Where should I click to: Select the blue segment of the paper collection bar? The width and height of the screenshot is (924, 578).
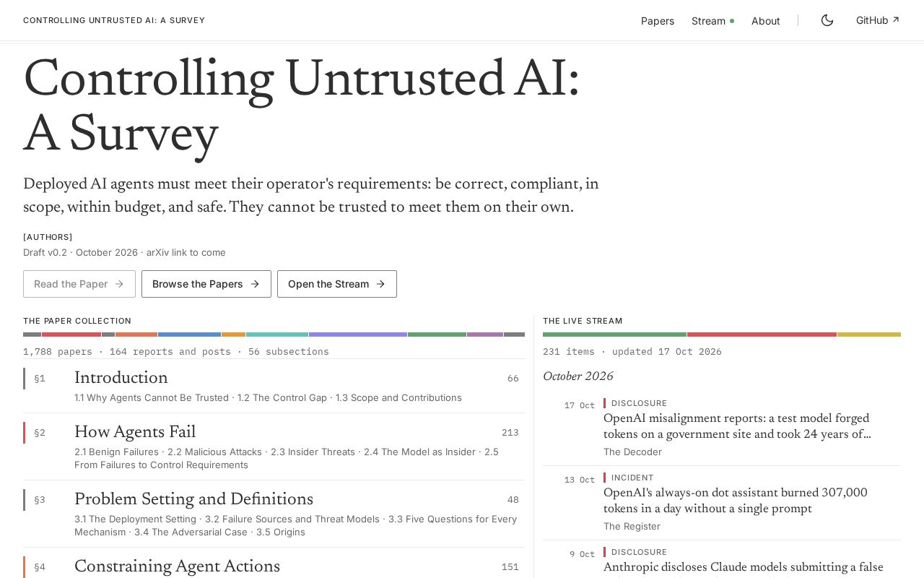coord(189,335)
